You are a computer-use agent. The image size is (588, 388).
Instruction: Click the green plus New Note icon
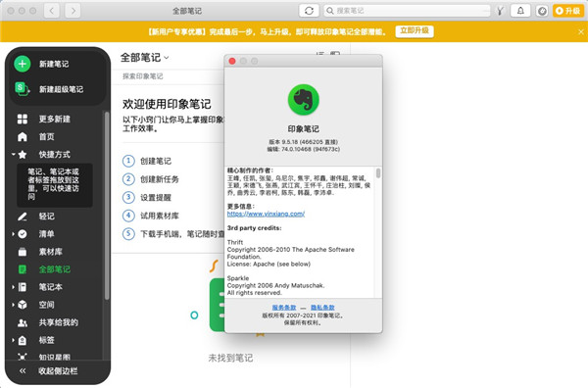(x=23, y=64)
